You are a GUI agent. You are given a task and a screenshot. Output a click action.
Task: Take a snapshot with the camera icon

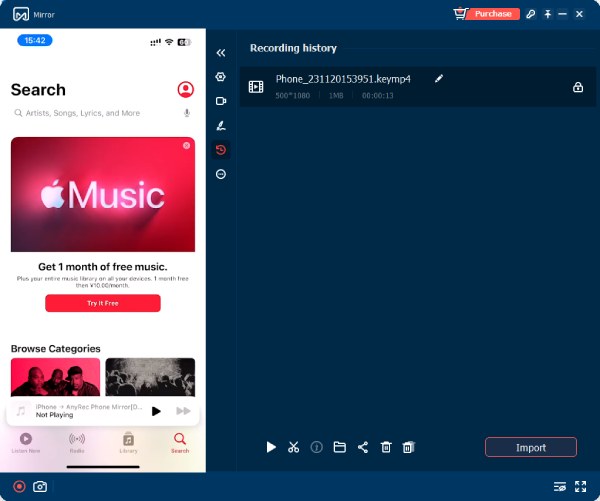[40, 487]
